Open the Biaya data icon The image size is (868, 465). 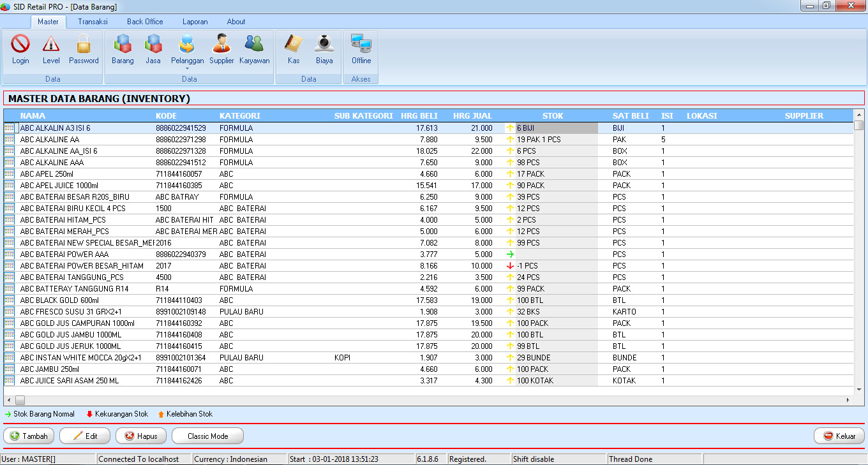pos(324,48)
